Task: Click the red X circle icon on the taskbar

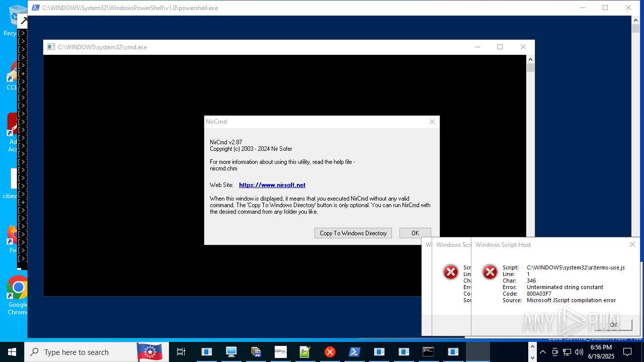Action: coord(330,352)
